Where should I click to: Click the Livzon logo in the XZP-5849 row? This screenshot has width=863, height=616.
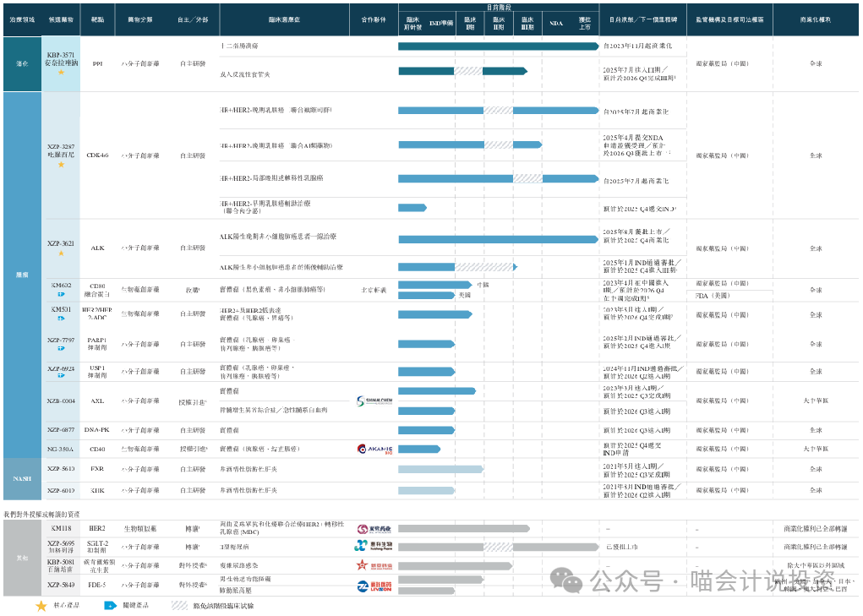pyautogui.click(x=374, y=586)
